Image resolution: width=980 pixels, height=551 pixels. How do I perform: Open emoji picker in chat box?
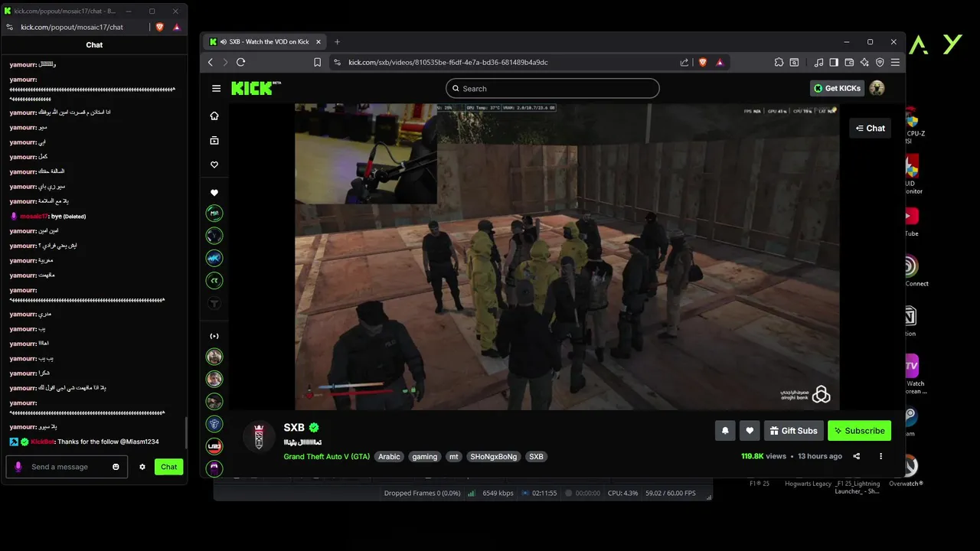(x=116, y=467)
